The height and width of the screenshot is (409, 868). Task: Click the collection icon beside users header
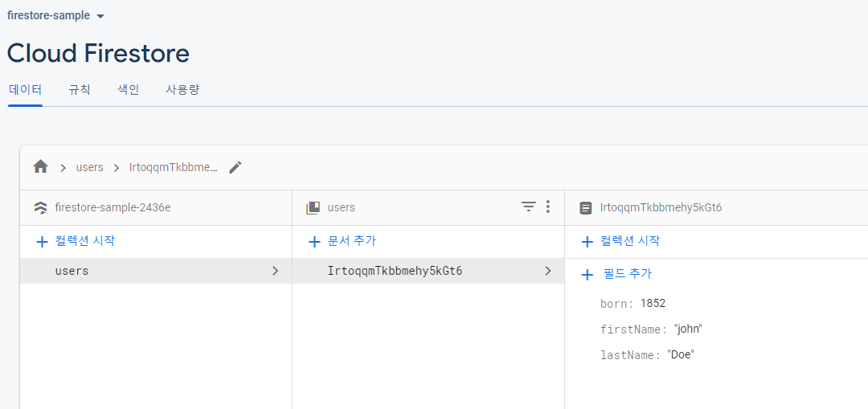[313, 208]
